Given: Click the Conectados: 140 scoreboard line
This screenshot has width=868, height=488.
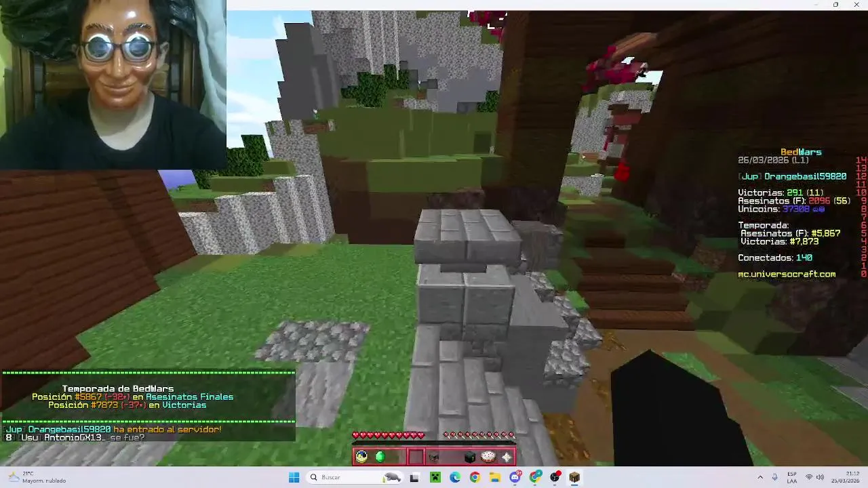Looking at the screenshot, I should click(775, 258).
